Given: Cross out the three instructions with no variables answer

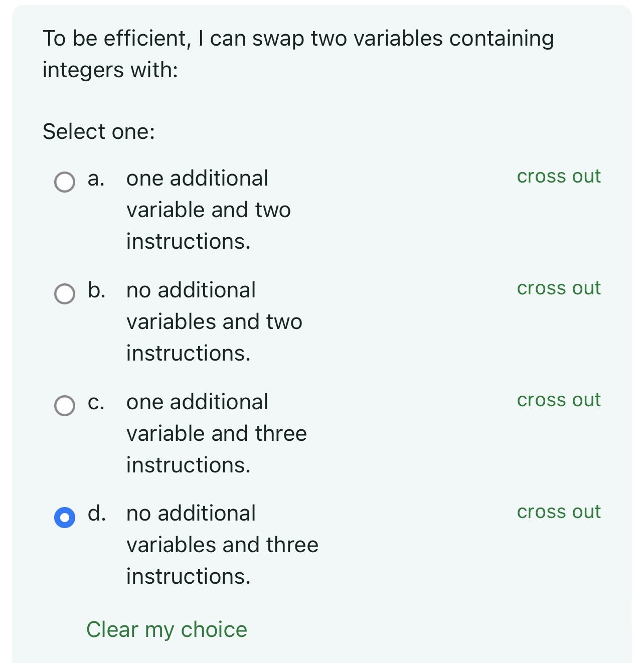Looking at the screenshot, I should pos(558,512).
